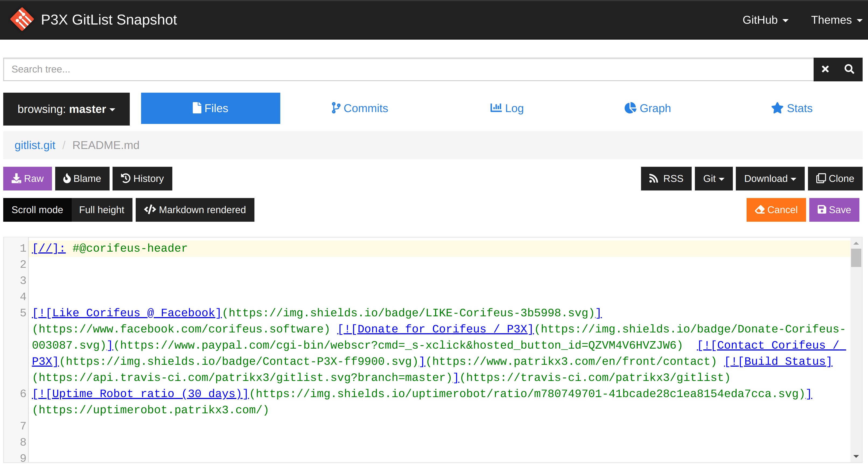Click the P3X GitList Snapshot title
This screenshot has width=868, height=472.
(109, 20)
